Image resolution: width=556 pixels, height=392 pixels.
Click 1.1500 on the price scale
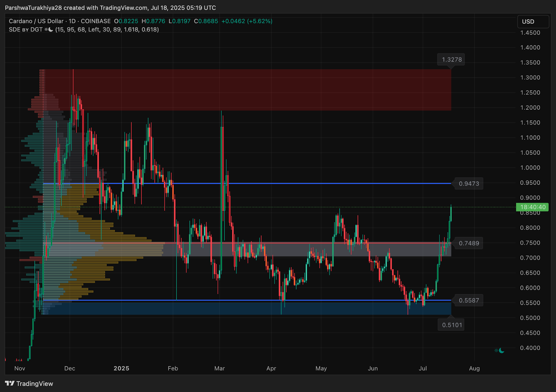(x=530, y=123)
